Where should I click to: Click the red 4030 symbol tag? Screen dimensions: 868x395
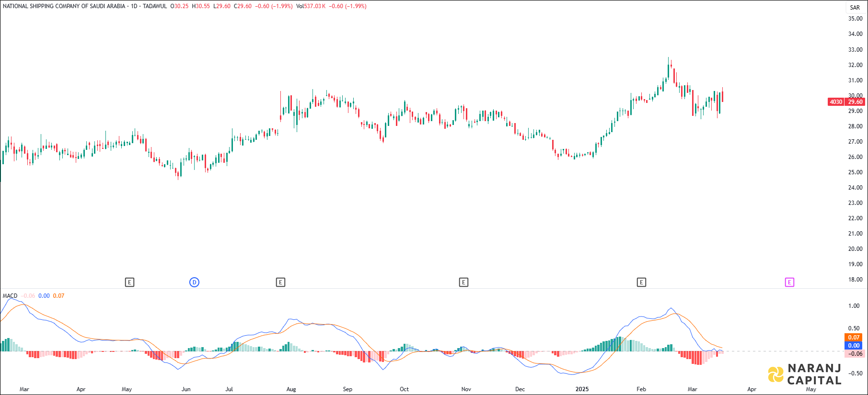(x=836, y=102)
